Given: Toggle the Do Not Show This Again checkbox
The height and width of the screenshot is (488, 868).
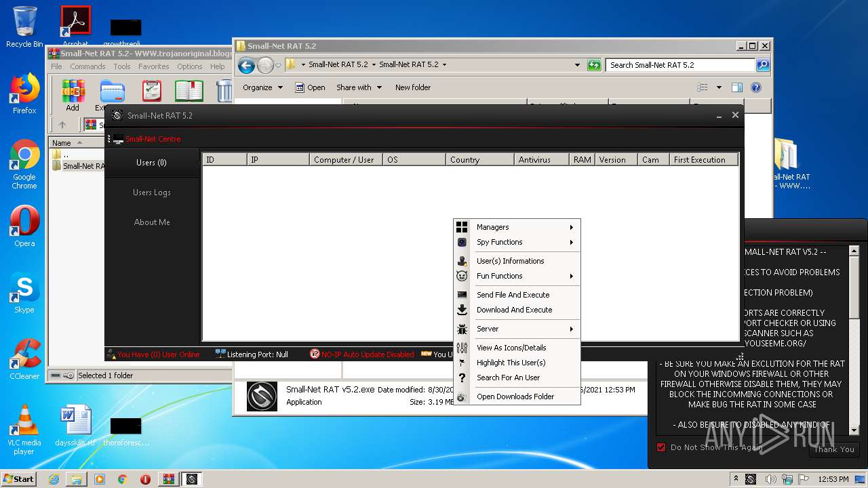Looking at the screenshot, I should point(661,447).
